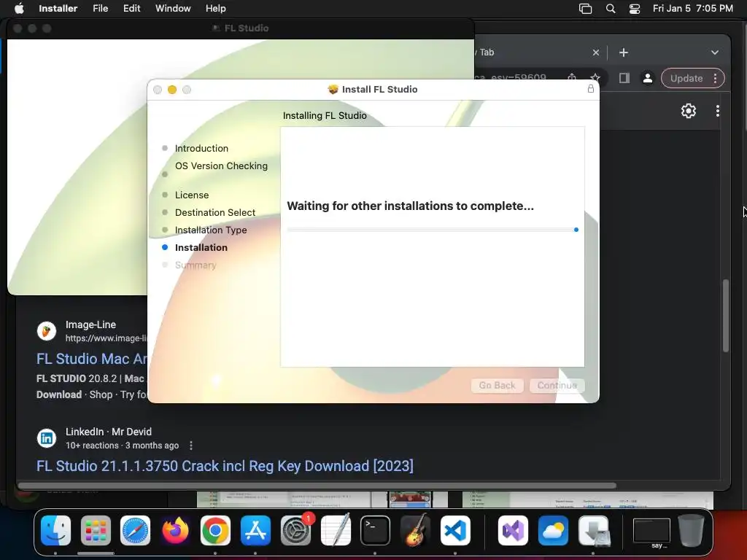This screenshot has height=560, width=747.
Task: Open Terminal from the Dock
Action: point(375,530)
